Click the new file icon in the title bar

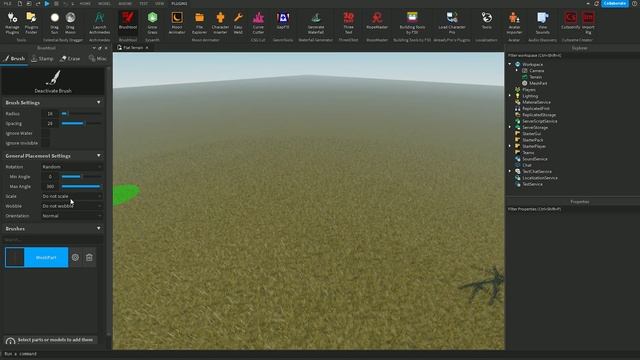tap(20, 4)
